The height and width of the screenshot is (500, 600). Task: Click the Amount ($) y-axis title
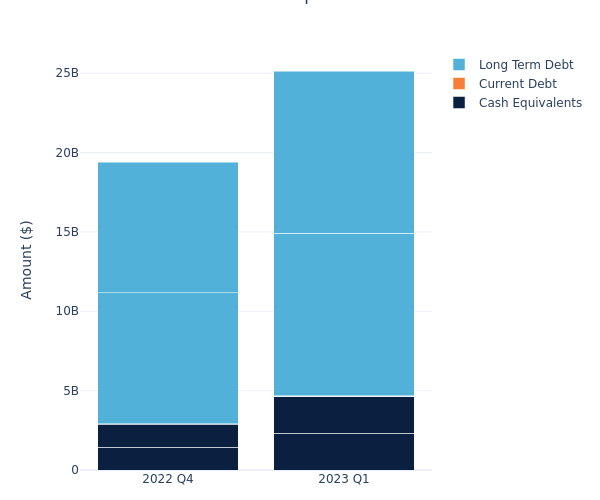[27, 259]
